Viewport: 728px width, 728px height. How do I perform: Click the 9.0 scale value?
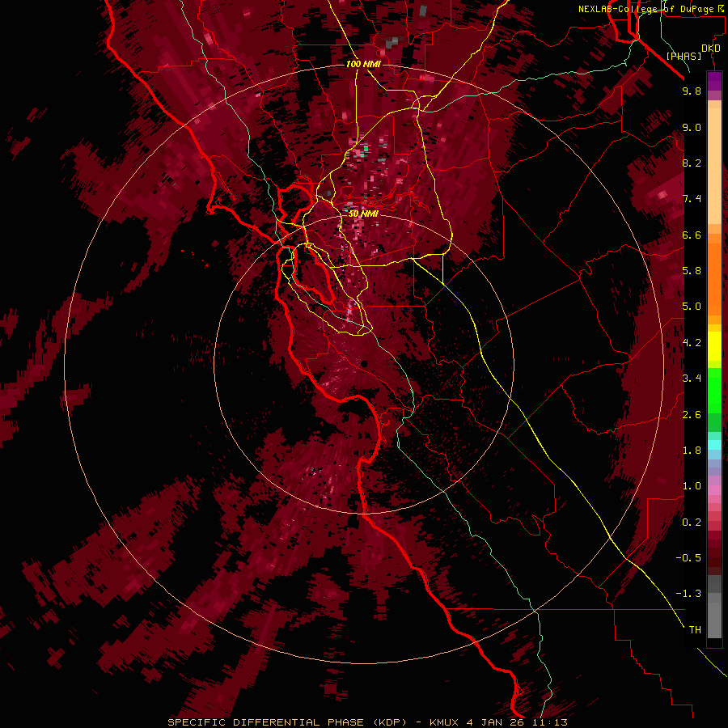tap(692, 127)
